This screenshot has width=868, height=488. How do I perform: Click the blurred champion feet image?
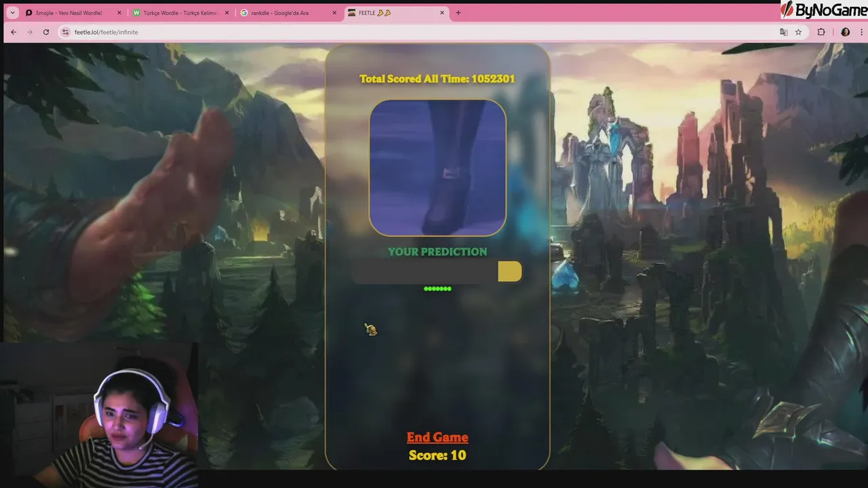pyautogui.click(x=437, y=168)
